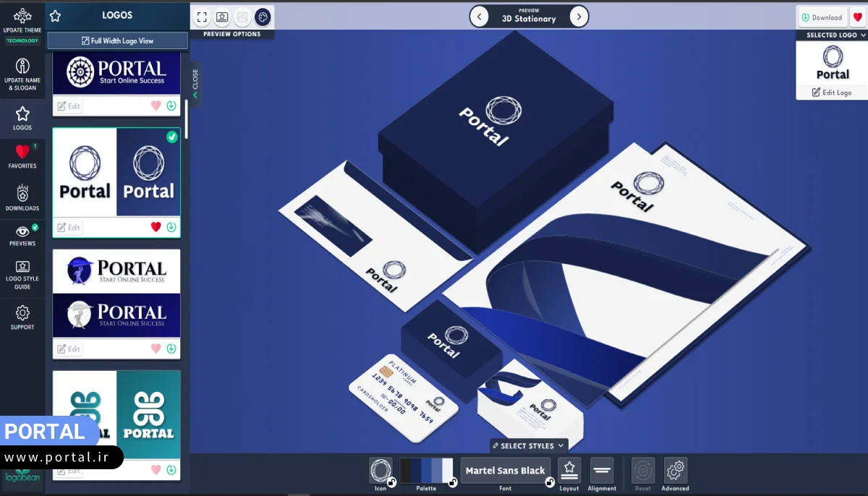Go to next preview after 3D Stationary

tap(578, 17)
